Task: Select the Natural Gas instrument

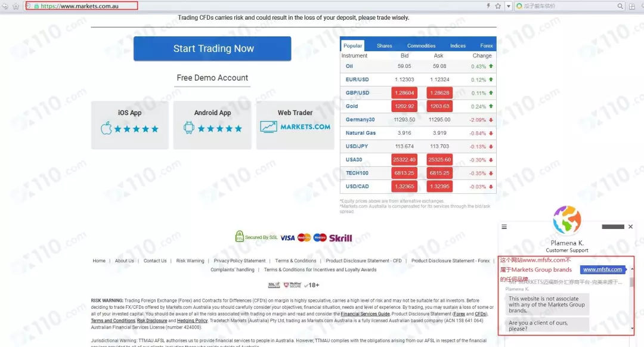Action: point(361,133)
